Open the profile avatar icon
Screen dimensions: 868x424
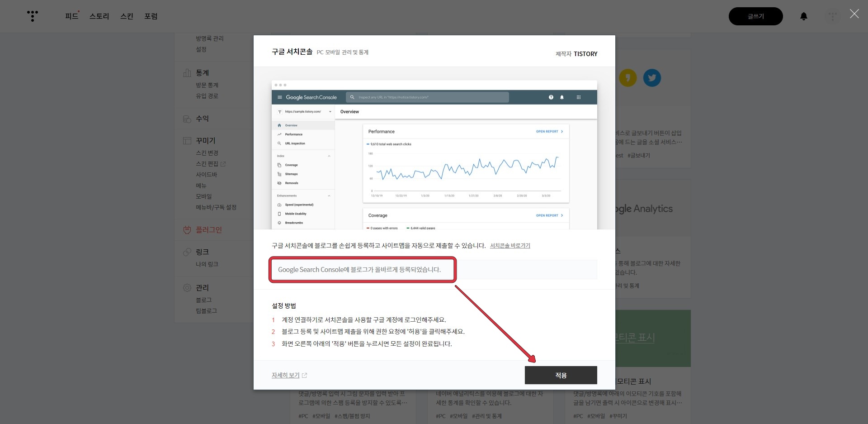832,16
